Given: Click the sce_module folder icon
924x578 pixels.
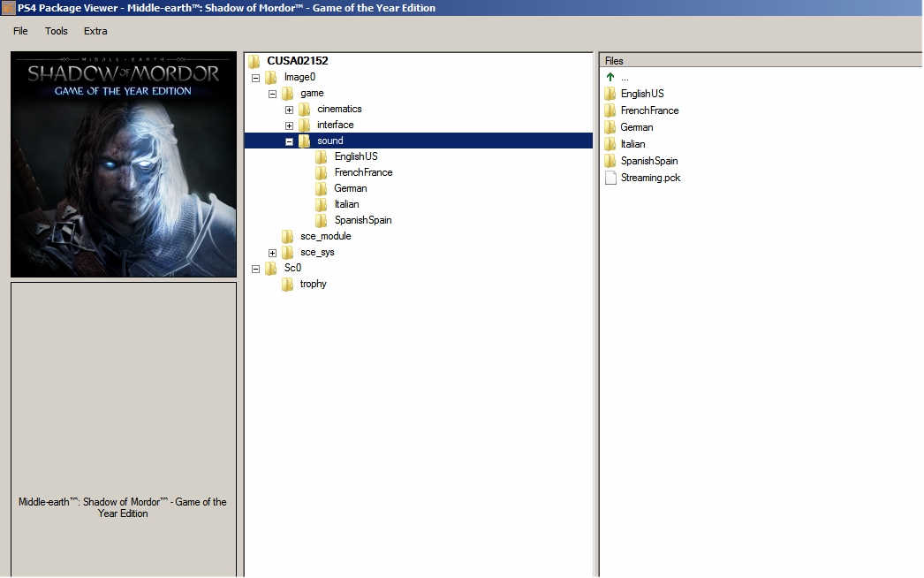Looking at the screenshot, I should pos(288,237).
